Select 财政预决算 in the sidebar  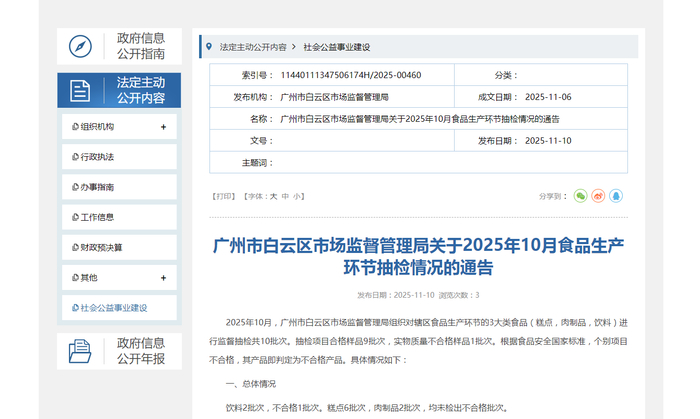point(101,247)
